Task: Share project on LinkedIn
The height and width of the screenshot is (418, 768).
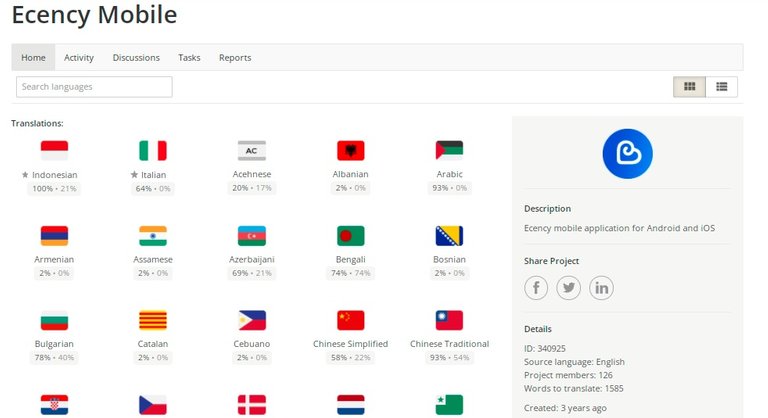Action: coord(601,288)
